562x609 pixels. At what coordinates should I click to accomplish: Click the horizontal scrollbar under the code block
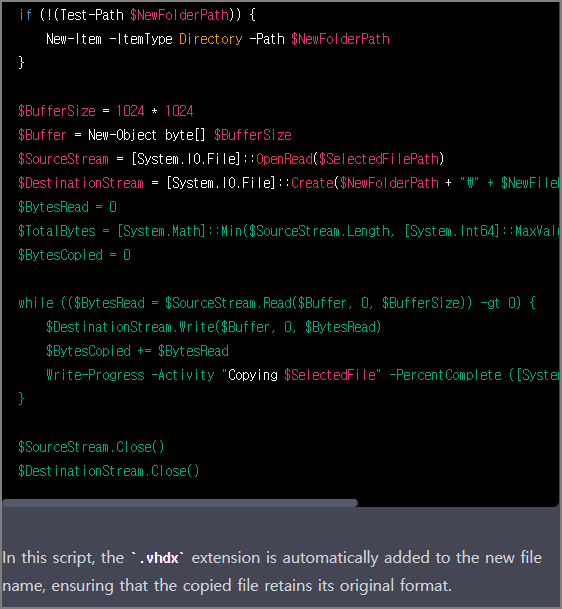pyautogui.click(x=180, y=503)
